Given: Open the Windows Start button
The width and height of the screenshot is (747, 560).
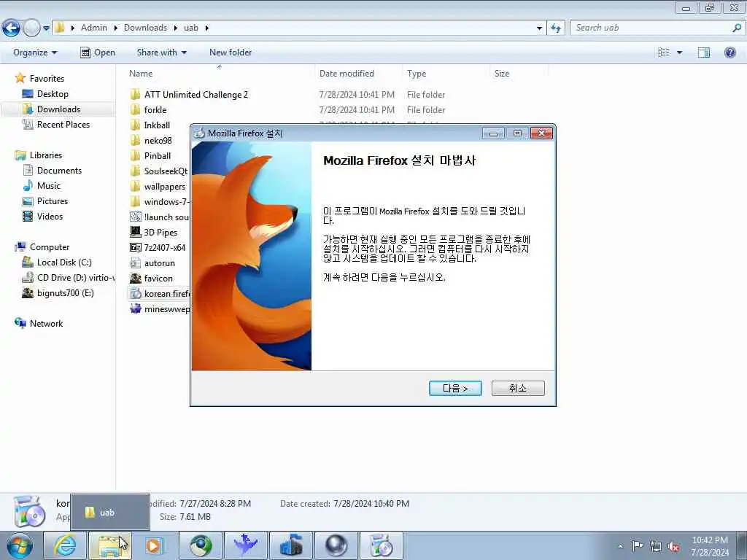Looking at the screenshot, I should 20,545.
